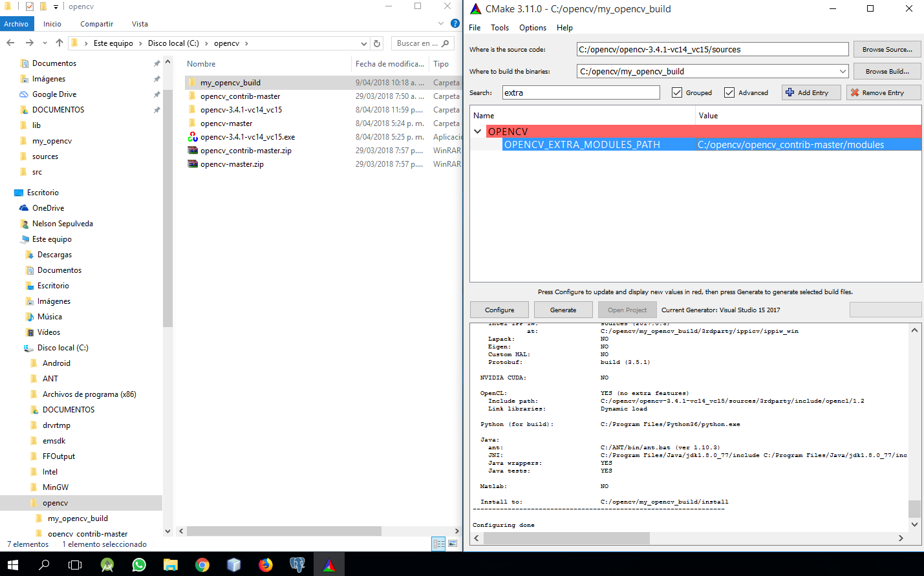The height and width of the screenshot is (576, 924).
Task: Expand the chevron after Este equipo breadcrumb
Action: [140, 43]
